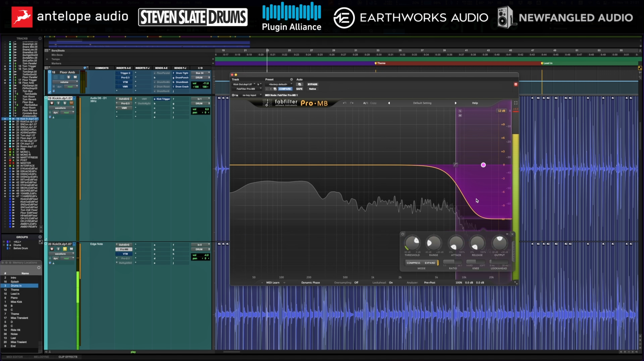
Task: Click the undo arrow in Pro-MB
Action: coord(344,103)
